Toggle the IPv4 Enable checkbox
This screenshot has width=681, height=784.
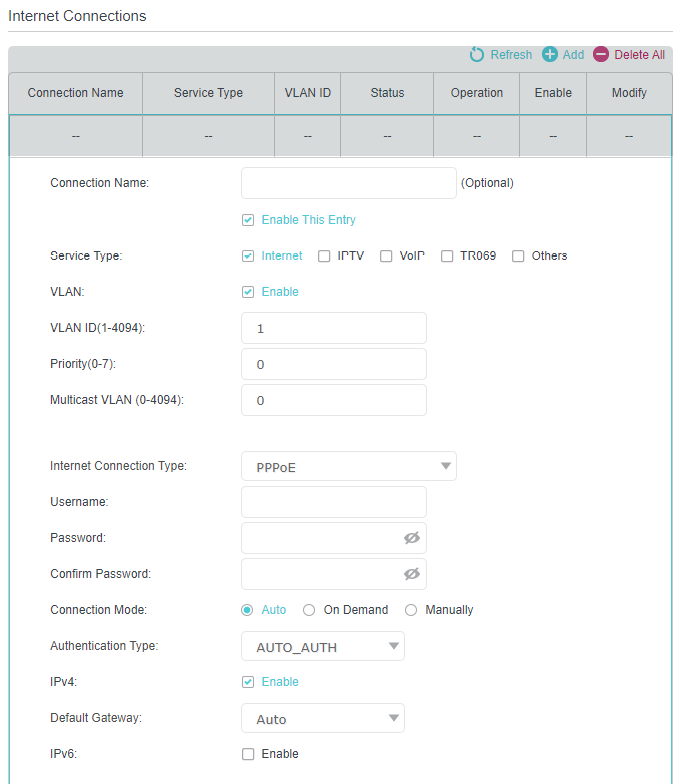coord(248,682)
